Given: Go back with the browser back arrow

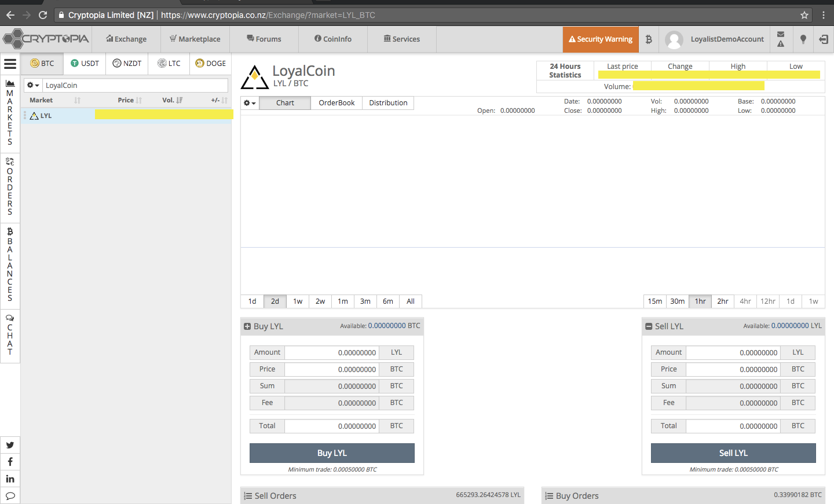Looking at the screenshot, I should click(10, 15).
